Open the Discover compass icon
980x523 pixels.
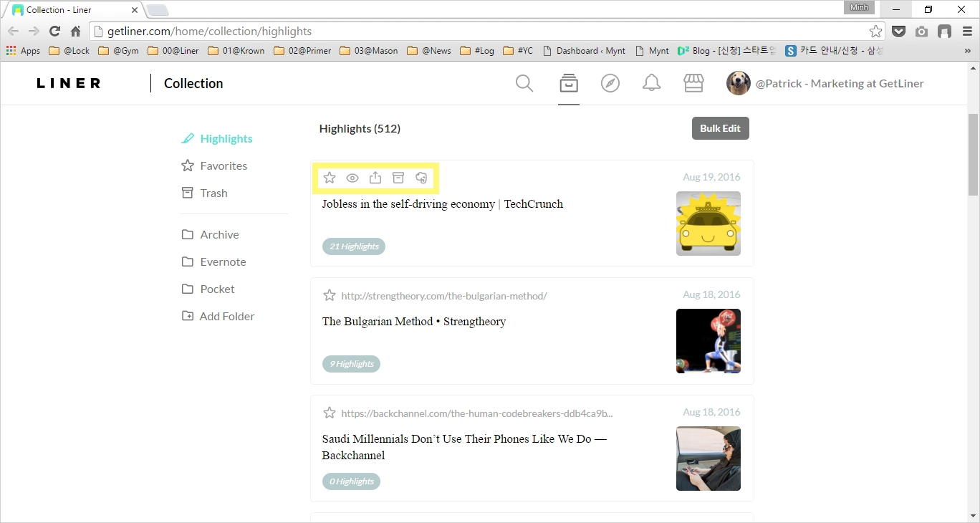(610, 83)
